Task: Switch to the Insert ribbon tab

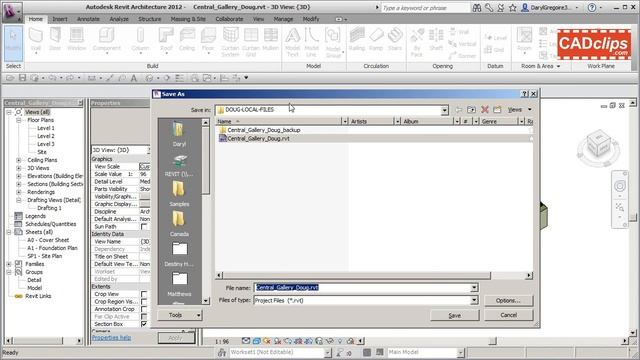Action: coord(60,19)
